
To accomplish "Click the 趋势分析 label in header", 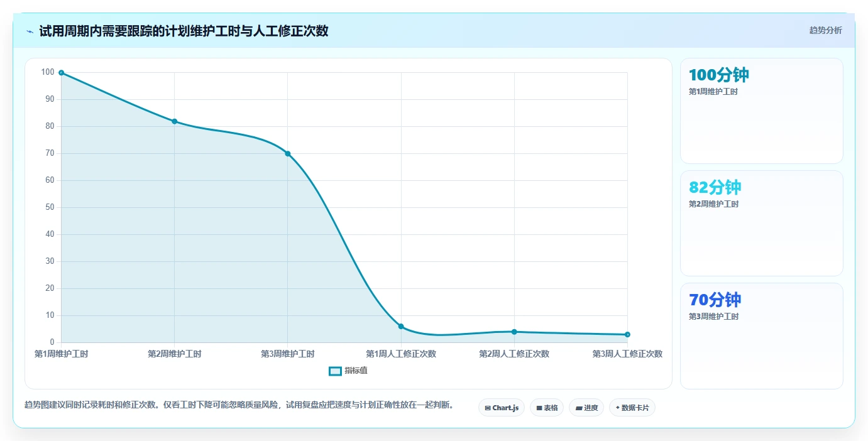I will point(825,31).
